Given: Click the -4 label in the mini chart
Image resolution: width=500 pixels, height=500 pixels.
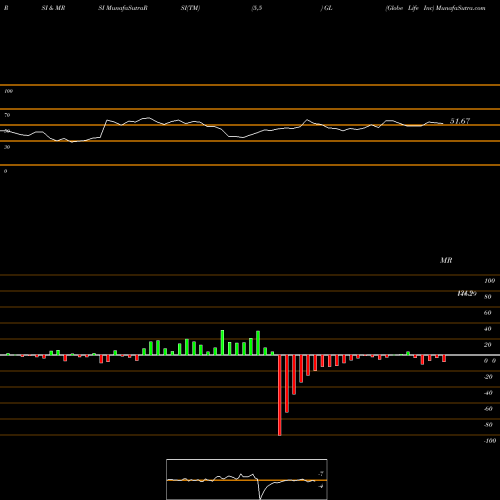Looking at the screenshot, I should click(x=321, y=486).
